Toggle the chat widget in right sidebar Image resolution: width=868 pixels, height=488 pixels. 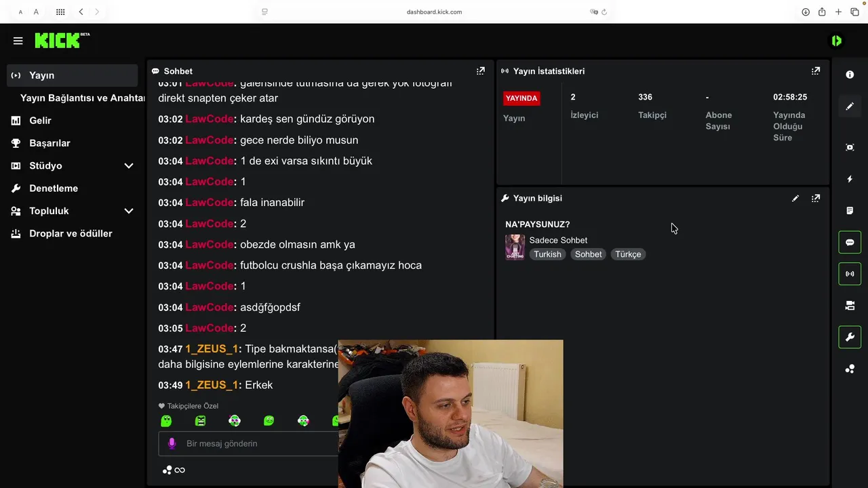click(850, 242)
